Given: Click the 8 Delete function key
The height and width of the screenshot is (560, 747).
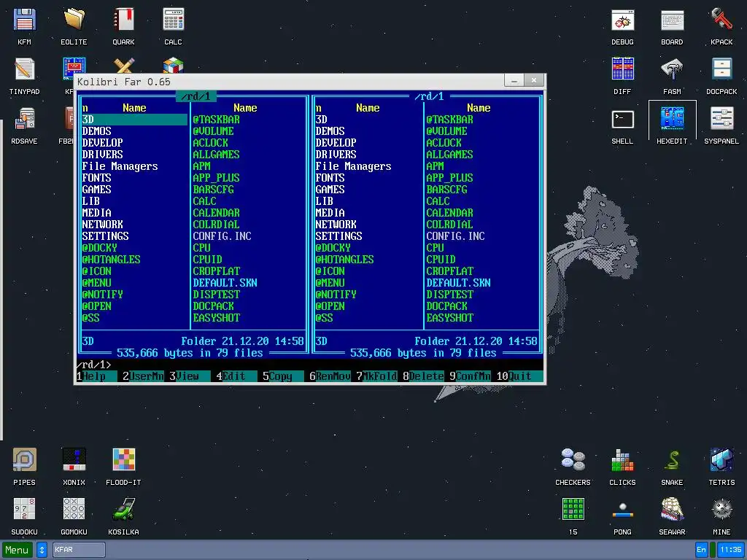Looking at the screenshot, I should tap(424, 376).
